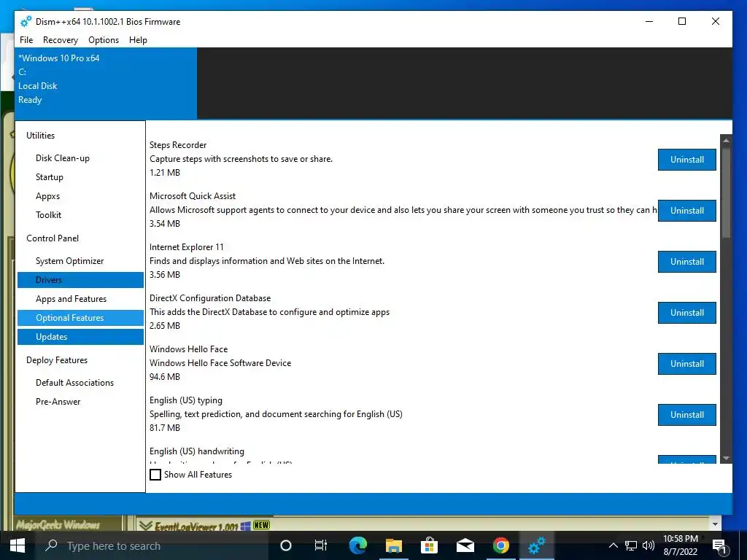Select the English (US) handwriting feature name
747x560 pixels.
[197, 451]
